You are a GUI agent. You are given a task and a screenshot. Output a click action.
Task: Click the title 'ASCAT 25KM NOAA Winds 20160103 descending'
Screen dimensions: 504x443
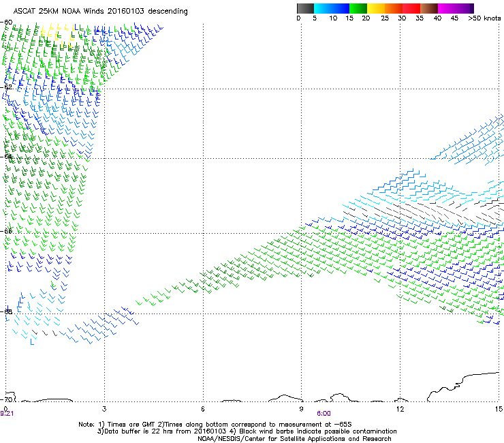tap(100, 12)
